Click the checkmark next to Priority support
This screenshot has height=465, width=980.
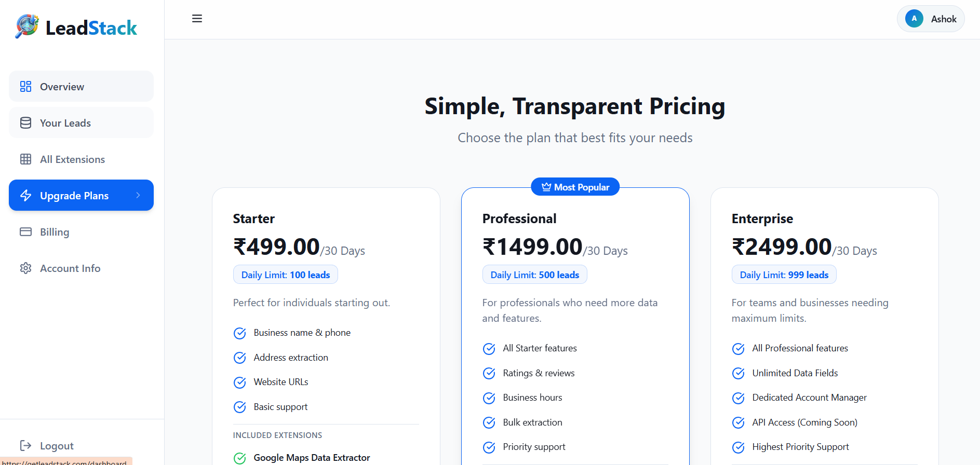(x=489, y=447)
